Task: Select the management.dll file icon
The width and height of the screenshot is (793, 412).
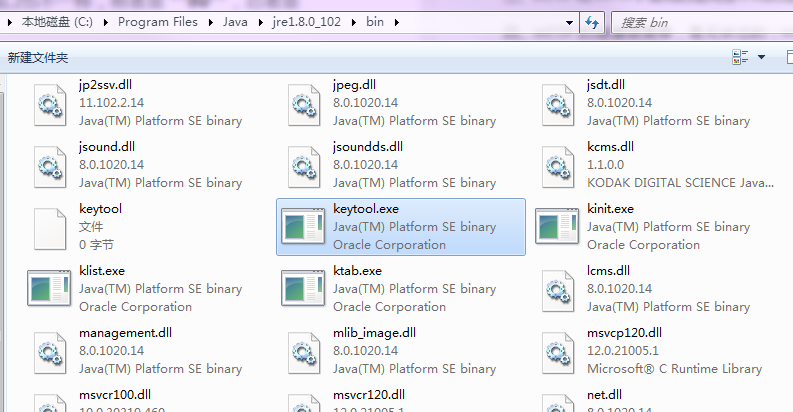Action: pos(50,353)
